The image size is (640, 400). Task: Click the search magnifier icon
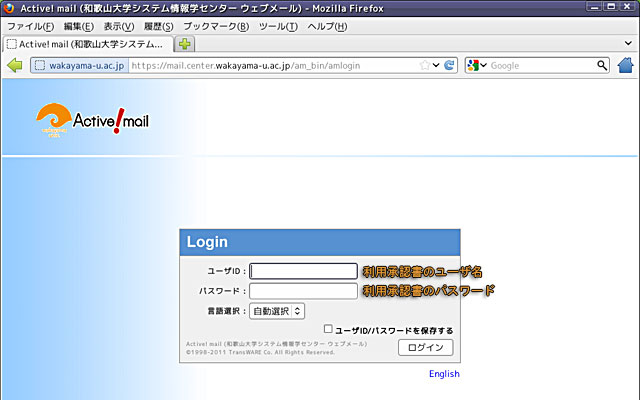(x=602, y=65)
